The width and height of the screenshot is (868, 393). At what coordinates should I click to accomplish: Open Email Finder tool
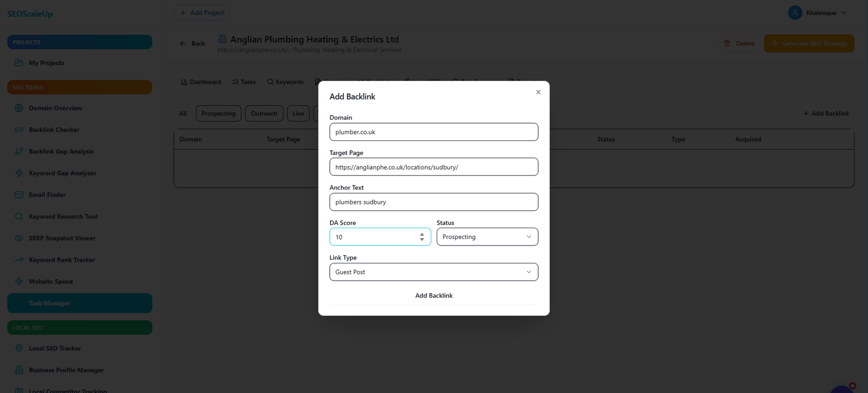(79, 195)
